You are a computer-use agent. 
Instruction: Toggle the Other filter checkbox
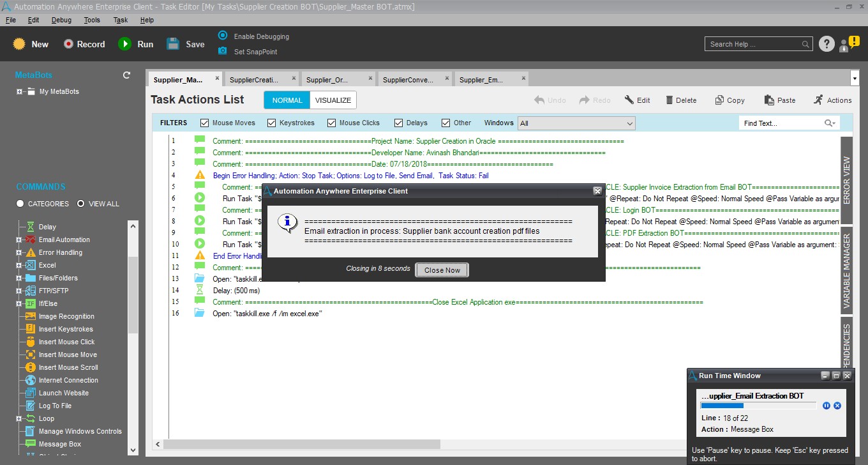446,123
